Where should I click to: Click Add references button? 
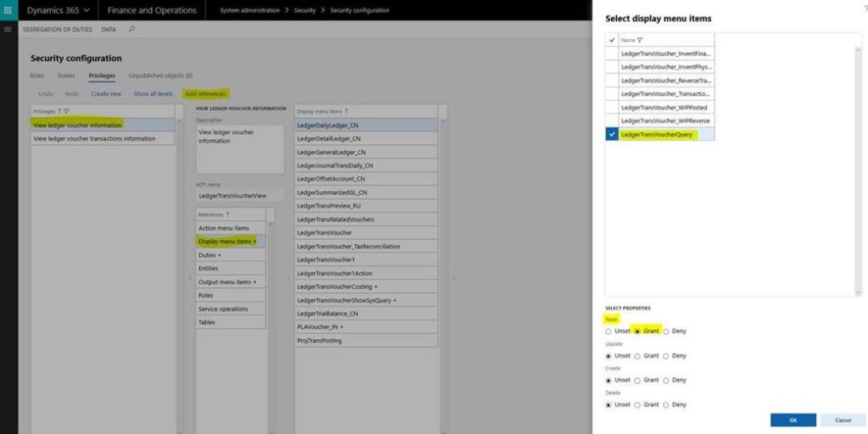(205, 93)
